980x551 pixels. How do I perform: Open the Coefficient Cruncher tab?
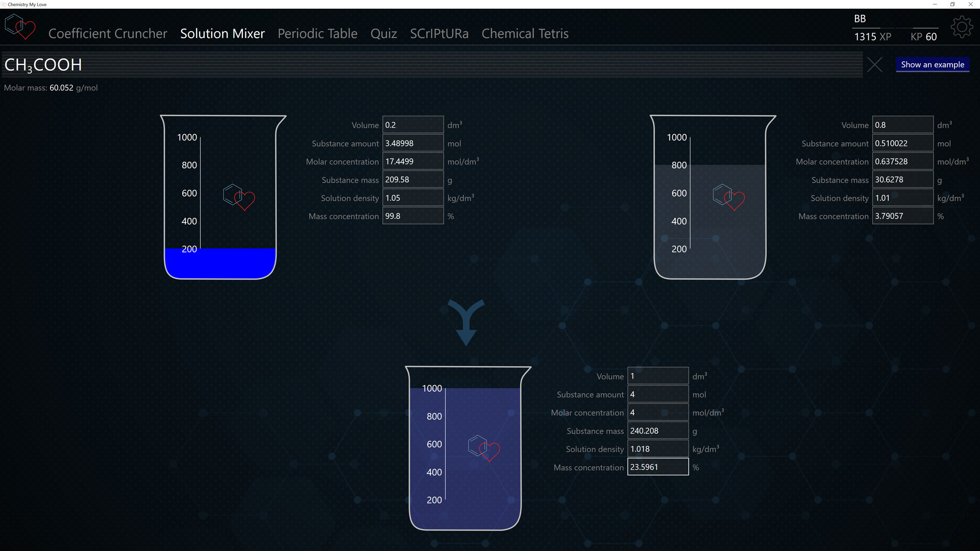click(x=108, y=34)
